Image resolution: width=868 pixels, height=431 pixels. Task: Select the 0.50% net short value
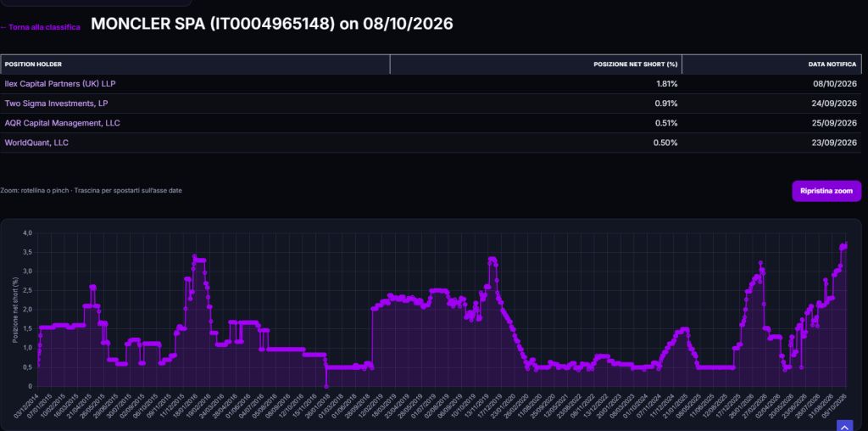point(666,143)
